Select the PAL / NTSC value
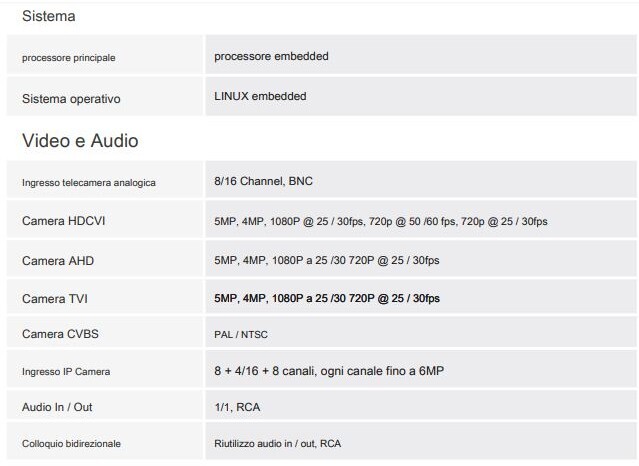This screenshot has width=639, height=466. pyautogui.click(x=241, y=335)
